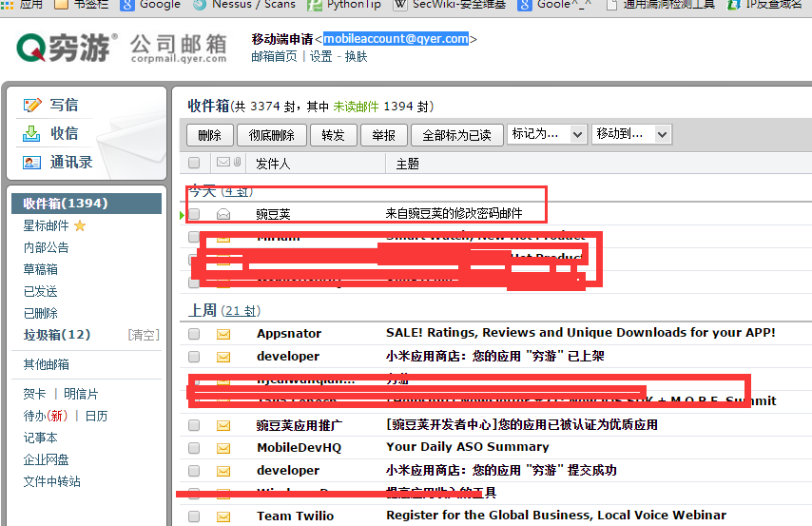Click the mobileaccount@qyer.com address text

pyautogui.click(x=396, y=39)
